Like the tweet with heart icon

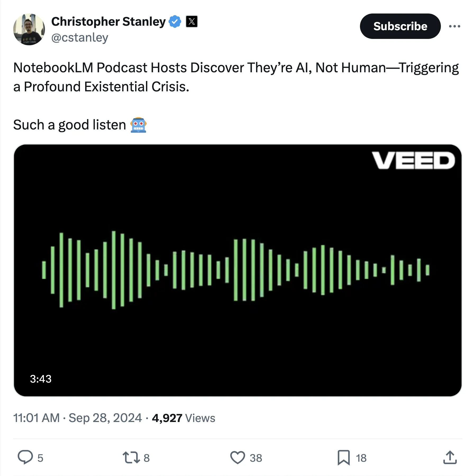(238, 457)
